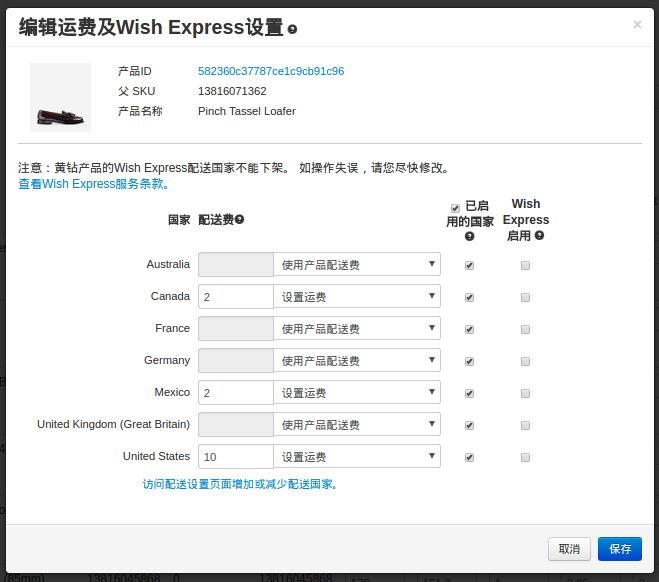Click the Australia country label
This screenshot has height=582, width=659.
(168, 264)
